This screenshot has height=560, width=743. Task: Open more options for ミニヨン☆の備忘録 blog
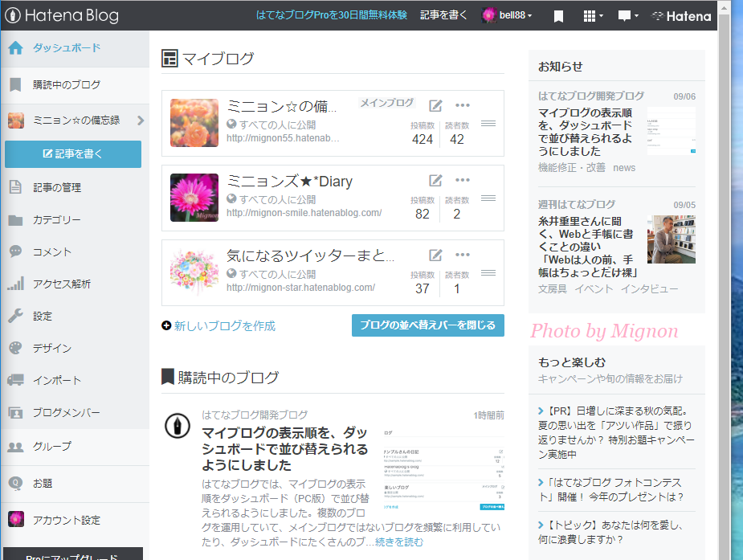tap(463, 105)
